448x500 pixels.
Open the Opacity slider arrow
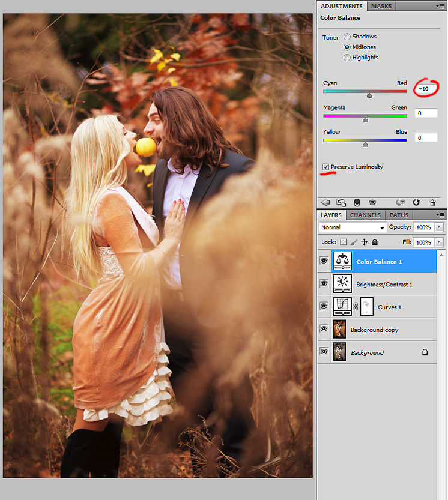click(439, 227)
